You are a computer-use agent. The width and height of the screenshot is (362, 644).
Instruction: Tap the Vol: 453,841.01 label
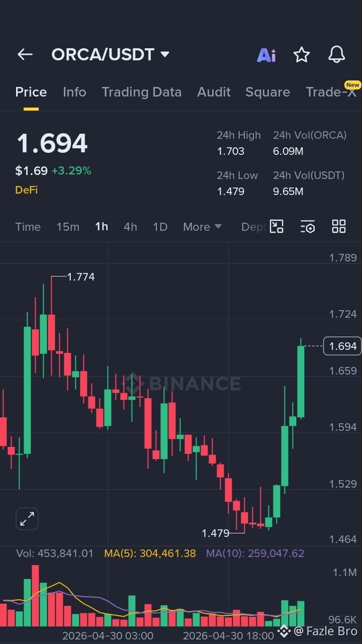click(55, 553)
